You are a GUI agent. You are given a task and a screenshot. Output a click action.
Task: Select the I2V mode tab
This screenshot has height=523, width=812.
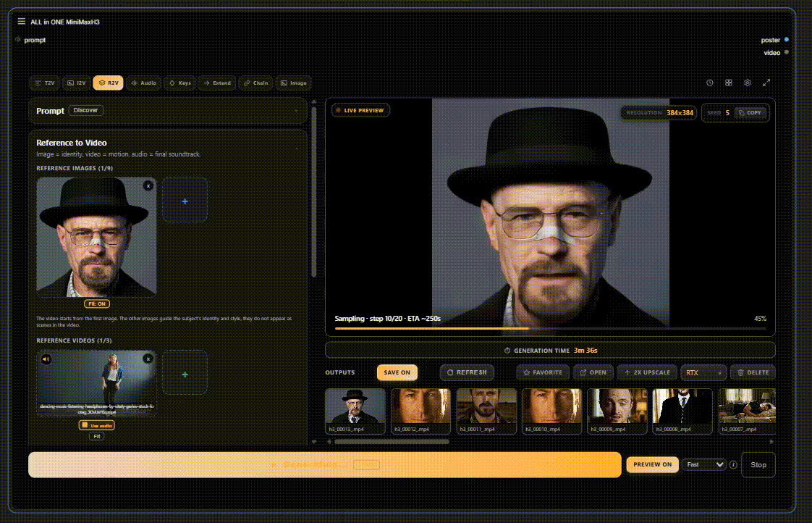point(77,83)
